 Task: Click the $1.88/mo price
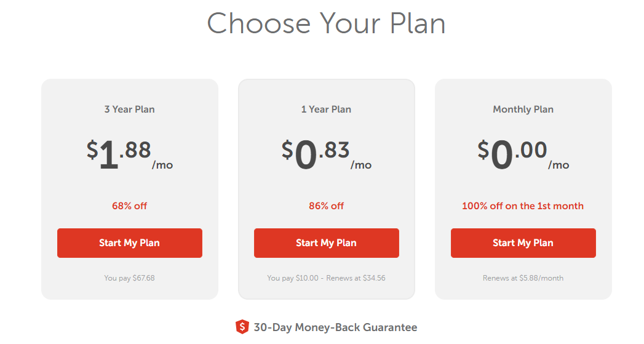(x=129, y=154)
